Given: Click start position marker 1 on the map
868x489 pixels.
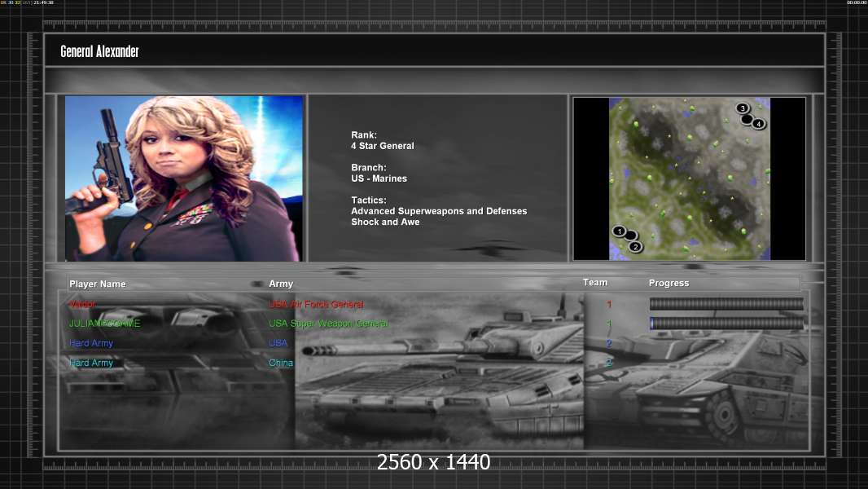Looking at the screenshot, I should [x=620, y=231].
